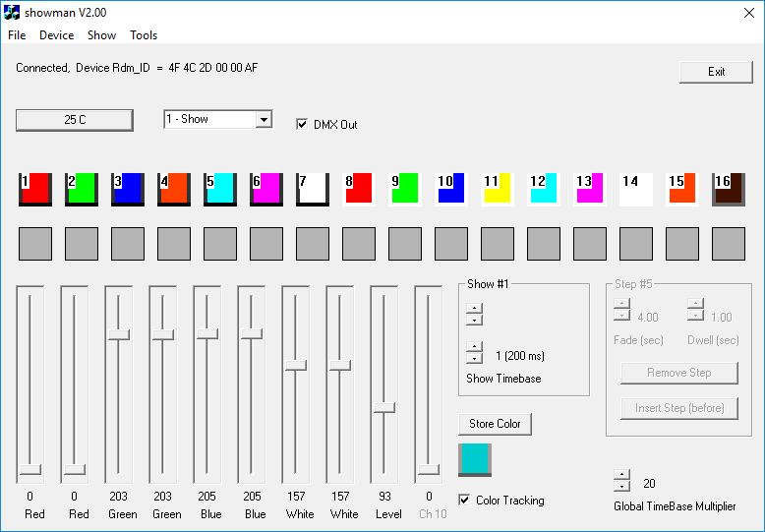The image size is (765, 532).
Task: Click the first Blue slider thumb at 205
Action: 207,333
